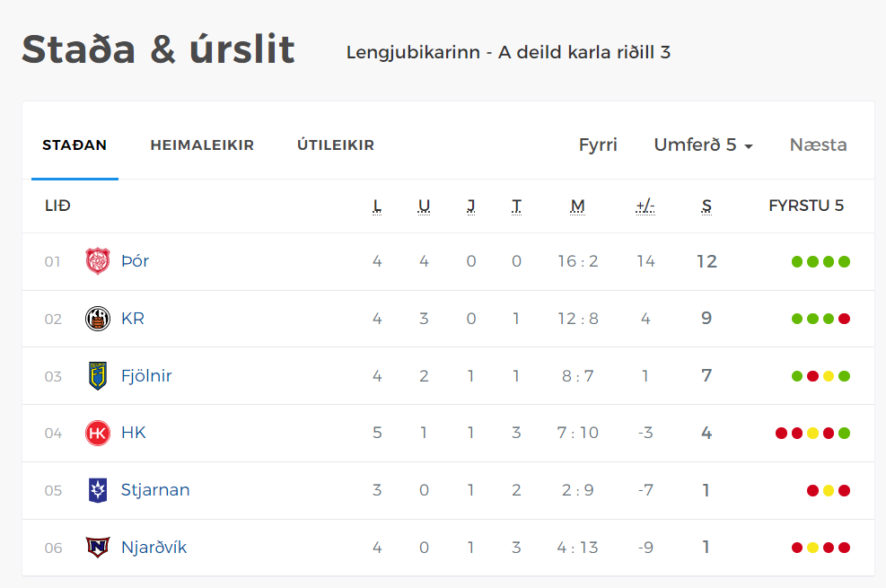Image resolution: width=886 pixels, height=588 pixels.
Task: Click KR's red loss result dot
Action: [x=844, y=319]
